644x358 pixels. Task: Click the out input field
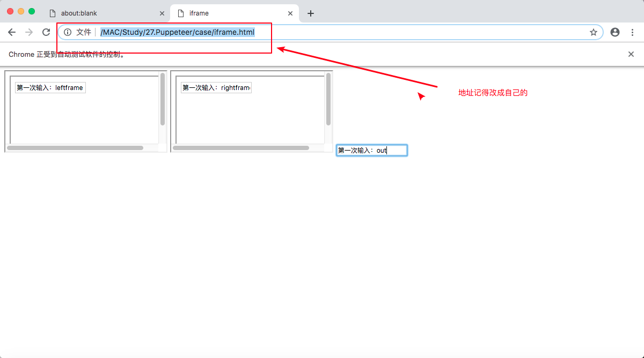371,150
